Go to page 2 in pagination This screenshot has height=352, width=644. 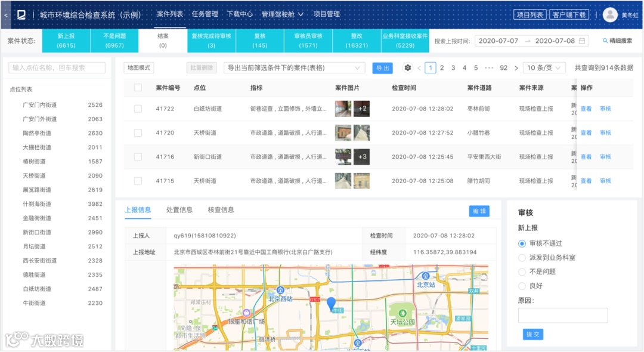coord(442,68)
